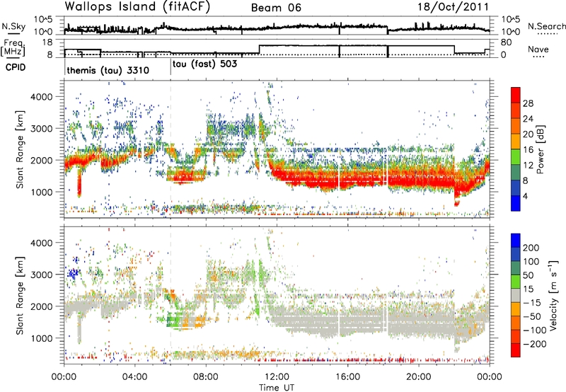Click the 'tau (fast) 503' text
This screenshot has height=392, width=566.
(204, 64)
